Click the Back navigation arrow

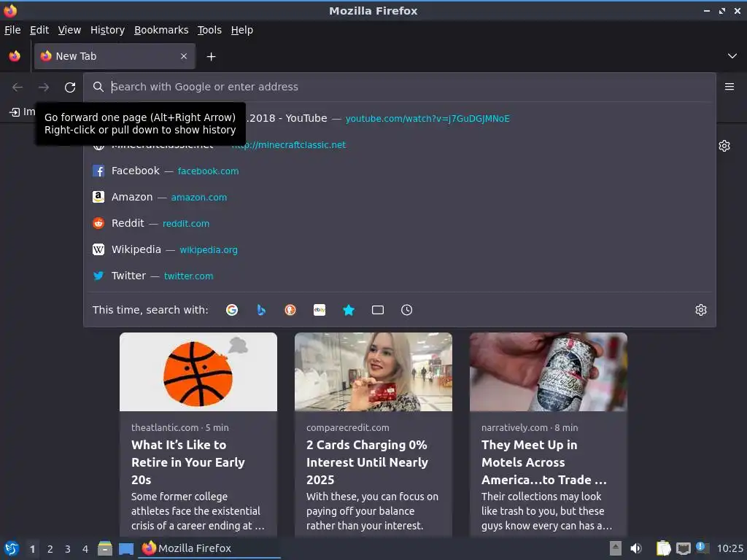click(x=18, y=87)
